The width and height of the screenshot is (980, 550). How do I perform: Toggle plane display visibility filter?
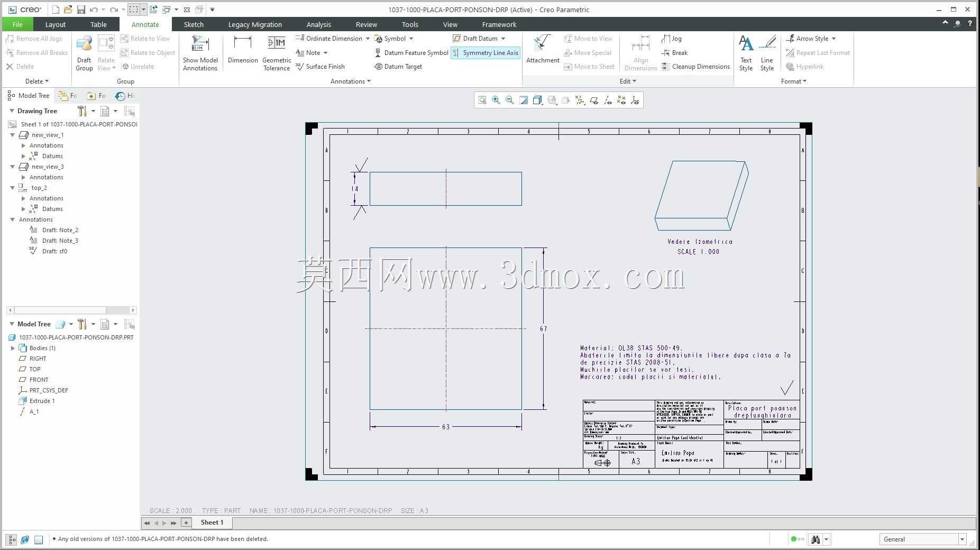click(x=594, y=100)
